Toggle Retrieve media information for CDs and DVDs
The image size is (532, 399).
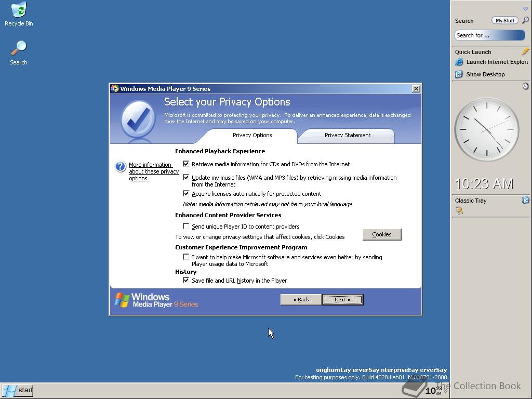click(186, 164)
